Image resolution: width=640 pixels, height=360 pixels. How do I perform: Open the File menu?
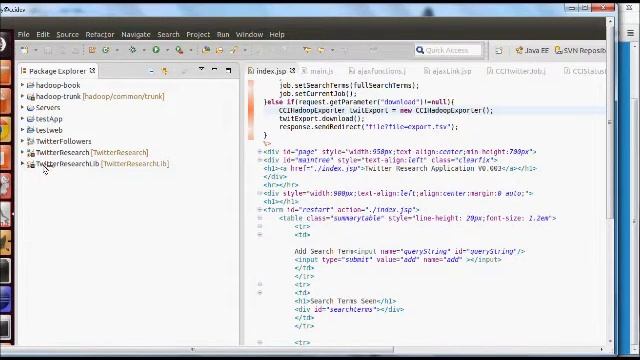tap(23, 34)
